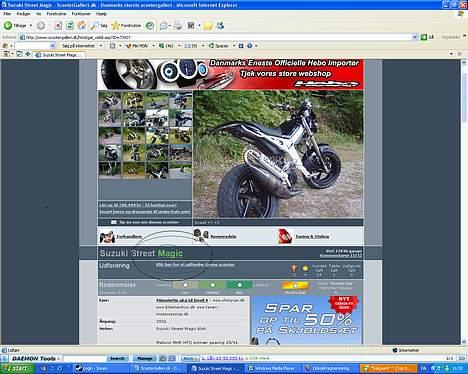Screen dimensions: 468x374
Task: Open the Messenger people icon
Action: (220, 25)
